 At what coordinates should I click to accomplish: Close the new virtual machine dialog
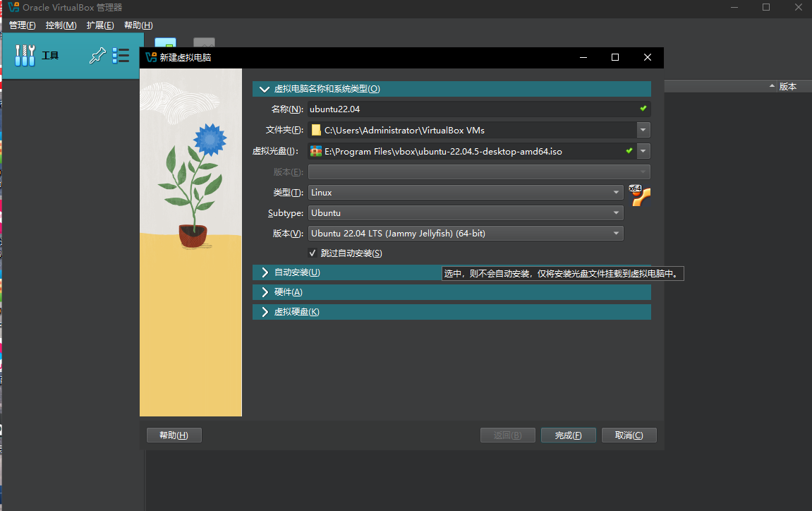648,58
